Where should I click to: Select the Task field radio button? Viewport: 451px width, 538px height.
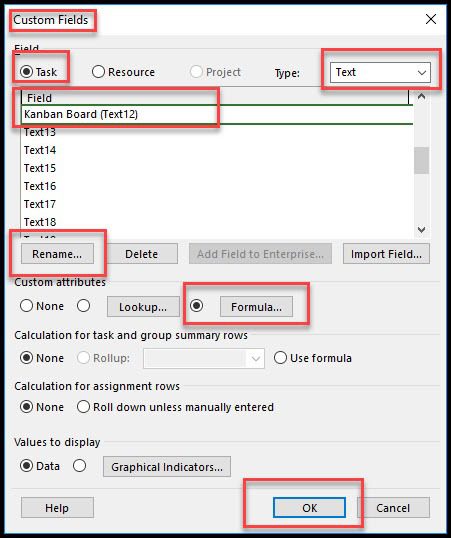[x=26, y=72]
